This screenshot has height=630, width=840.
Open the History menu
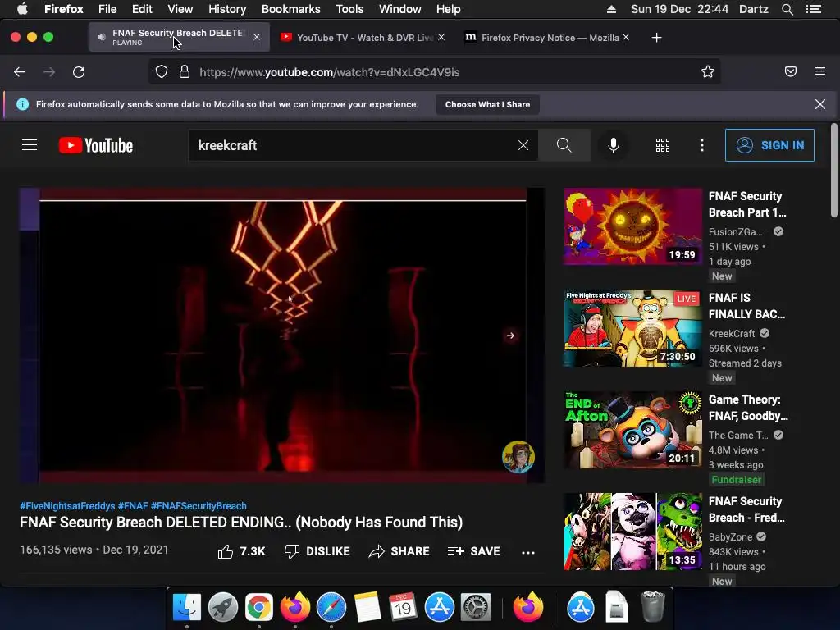[227, 9]
